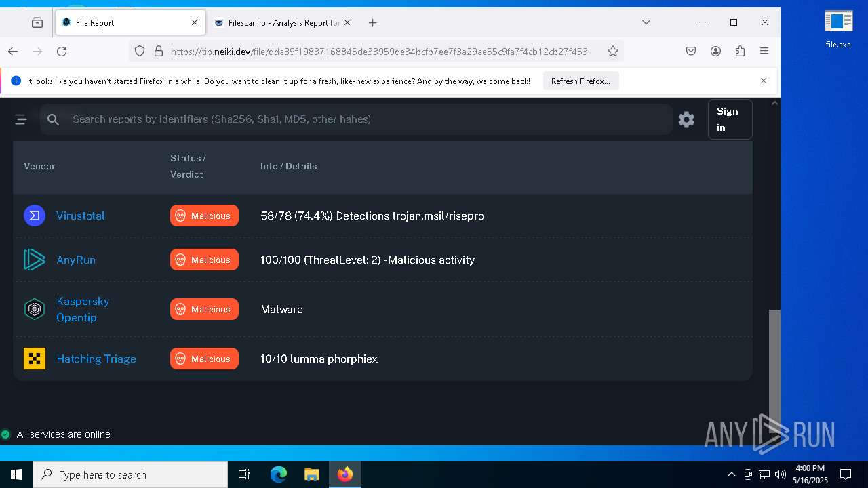Viewport: 868px width, 488px height.
Task: List all tabs dropdown arrow
Action: pos(646,22)
